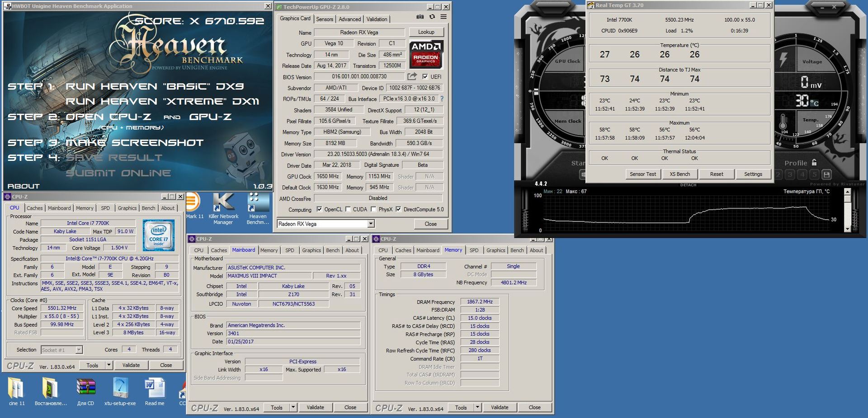
Task: Select Afterburner profile slot 3
Action: point(790,174)
